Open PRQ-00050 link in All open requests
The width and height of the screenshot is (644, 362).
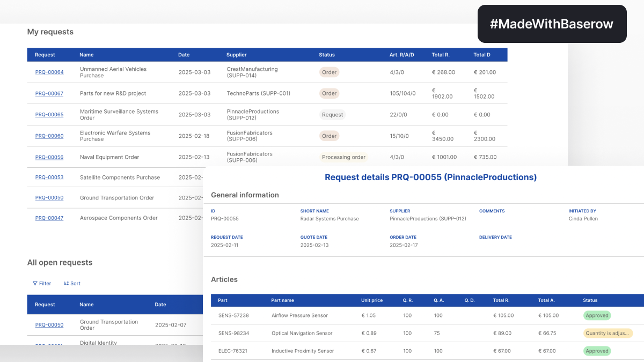[x=49, y=325]
